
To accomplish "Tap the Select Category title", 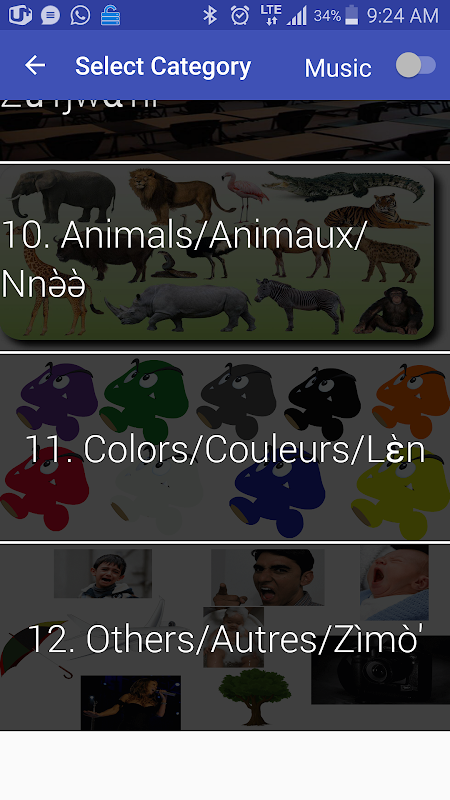I will point(163,66).
